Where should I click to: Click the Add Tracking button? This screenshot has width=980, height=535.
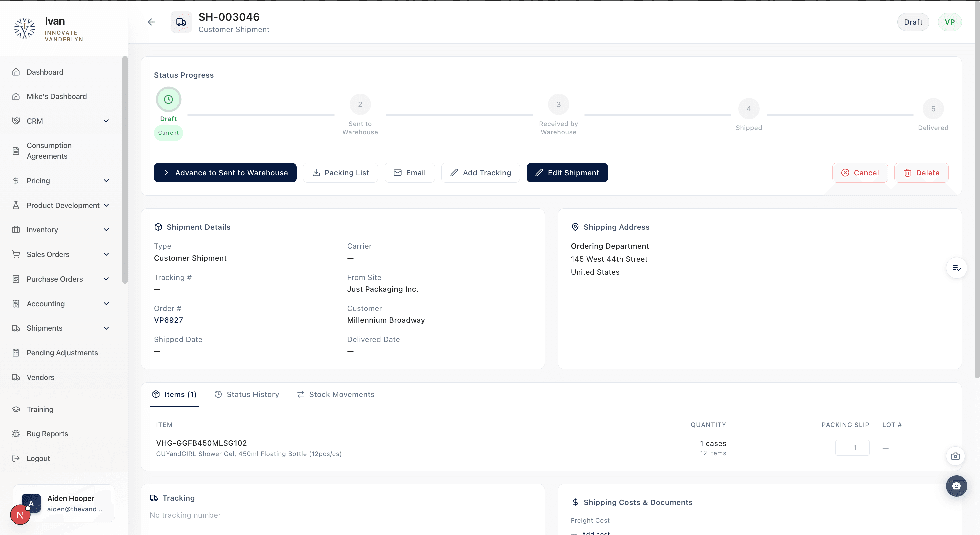click(480, 173)
